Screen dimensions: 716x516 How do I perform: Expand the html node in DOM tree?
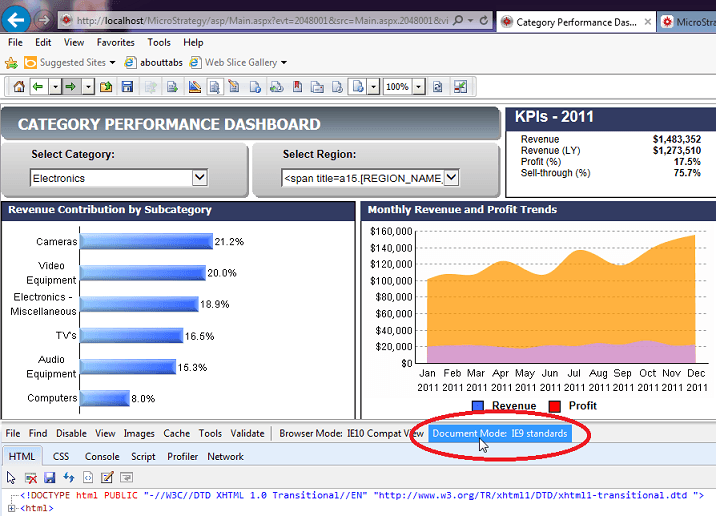tap(12, 508)
